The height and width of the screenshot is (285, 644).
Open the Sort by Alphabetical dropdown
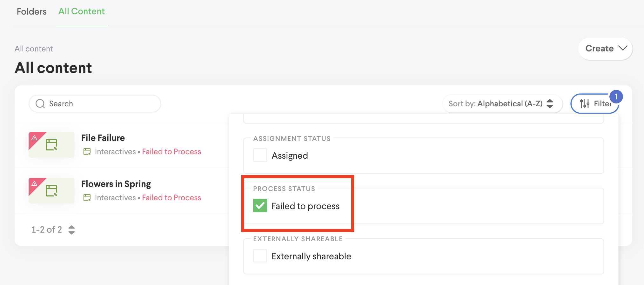click(502, 104)
